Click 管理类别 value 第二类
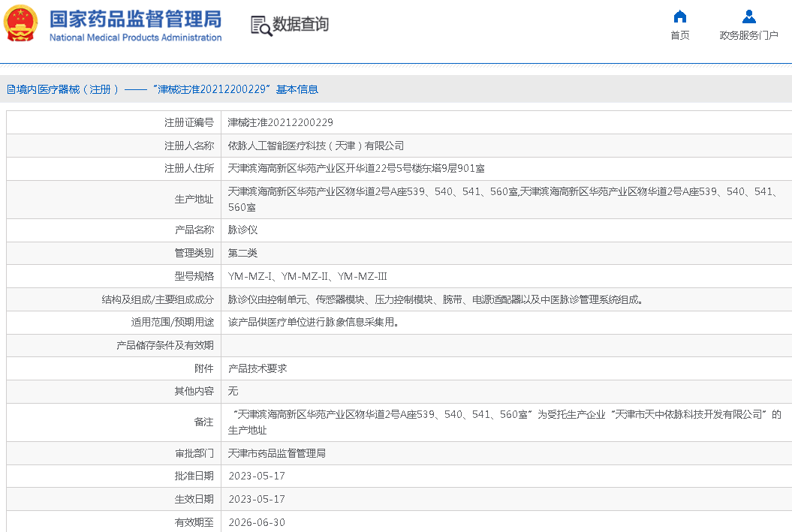 243,254
